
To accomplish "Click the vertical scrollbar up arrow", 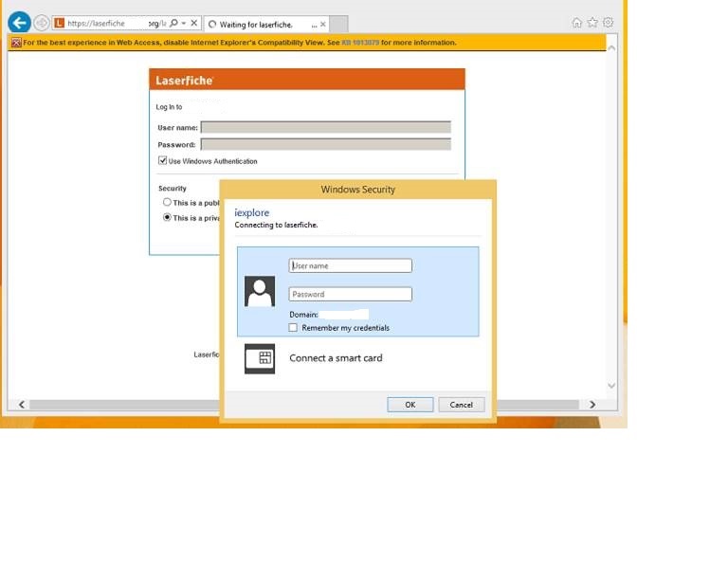I will (x=612, y=48).
